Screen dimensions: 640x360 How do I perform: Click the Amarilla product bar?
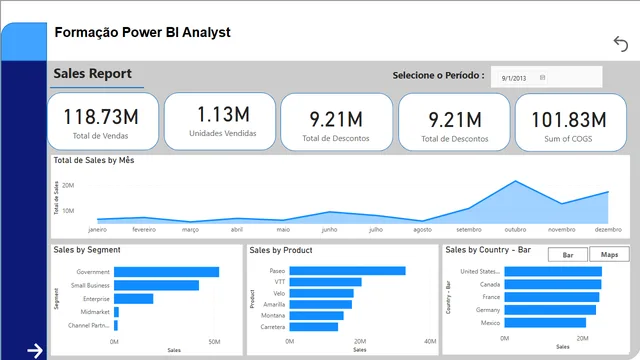pyautogui.click(x=321, y=304)
